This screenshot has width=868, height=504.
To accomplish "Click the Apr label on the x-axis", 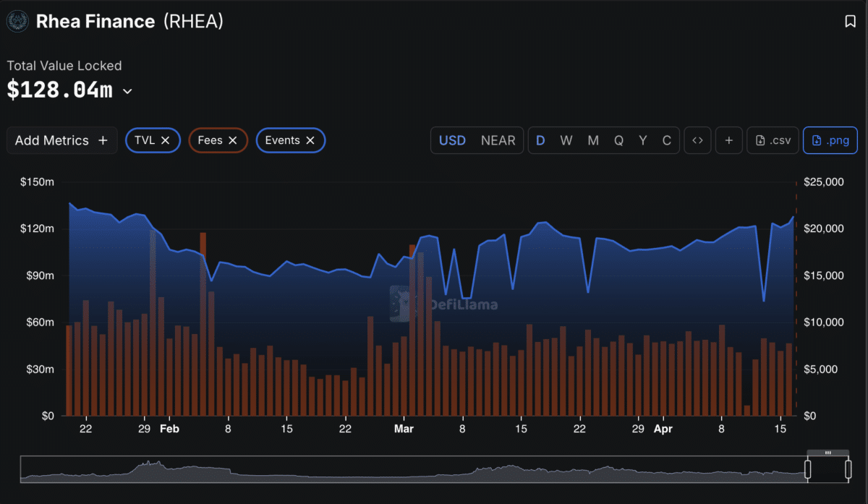I will click(663, 429).
